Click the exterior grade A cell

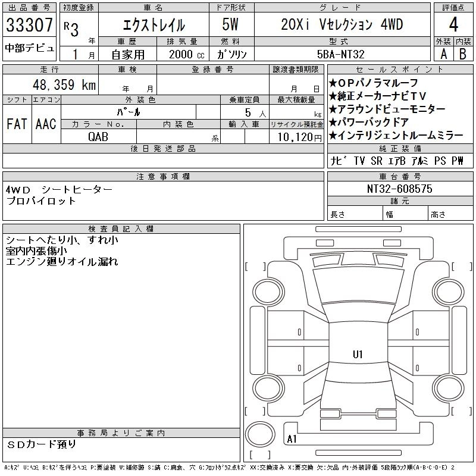(x=443, y=54)
